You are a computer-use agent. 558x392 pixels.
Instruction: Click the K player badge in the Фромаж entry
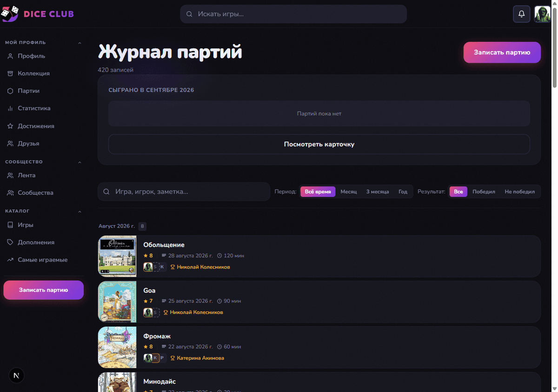click(155, 358)
